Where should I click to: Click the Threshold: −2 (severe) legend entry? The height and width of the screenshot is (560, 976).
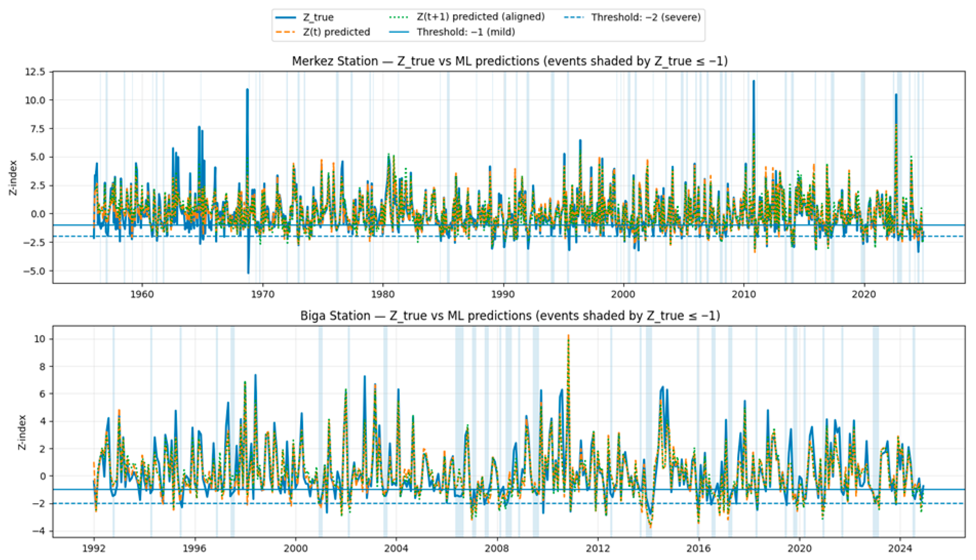pyautogui.click(x=646, y=18)
